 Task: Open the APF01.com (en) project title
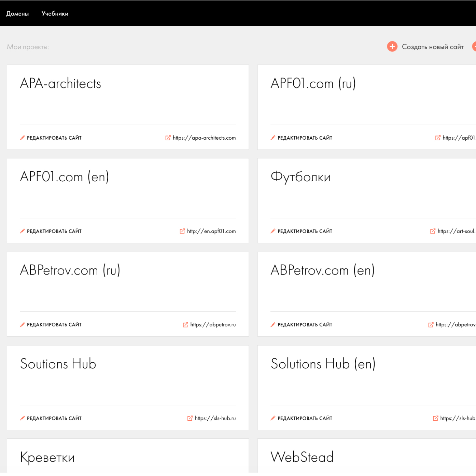pyautogui.click(x=65, y=177)
